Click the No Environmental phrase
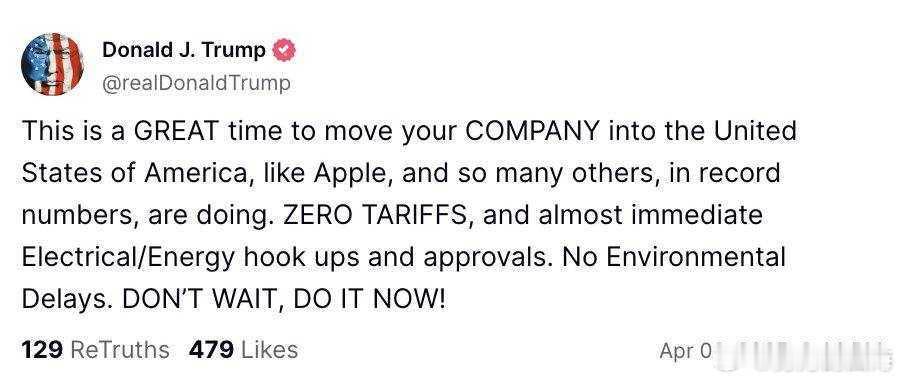The image size is (902, 380). 674,257
